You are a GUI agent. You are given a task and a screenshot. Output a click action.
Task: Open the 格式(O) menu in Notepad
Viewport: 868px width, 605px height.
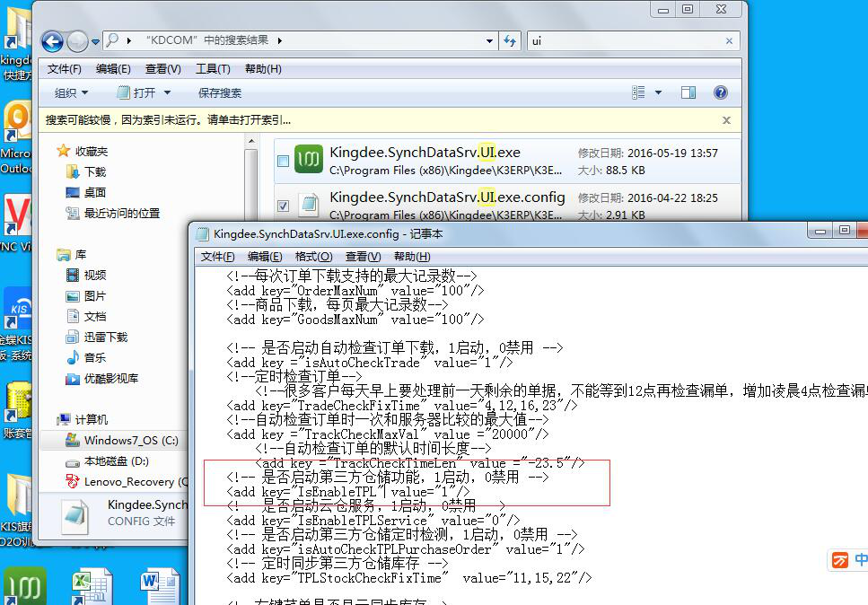pyautogui.click(x=313, y=257)
